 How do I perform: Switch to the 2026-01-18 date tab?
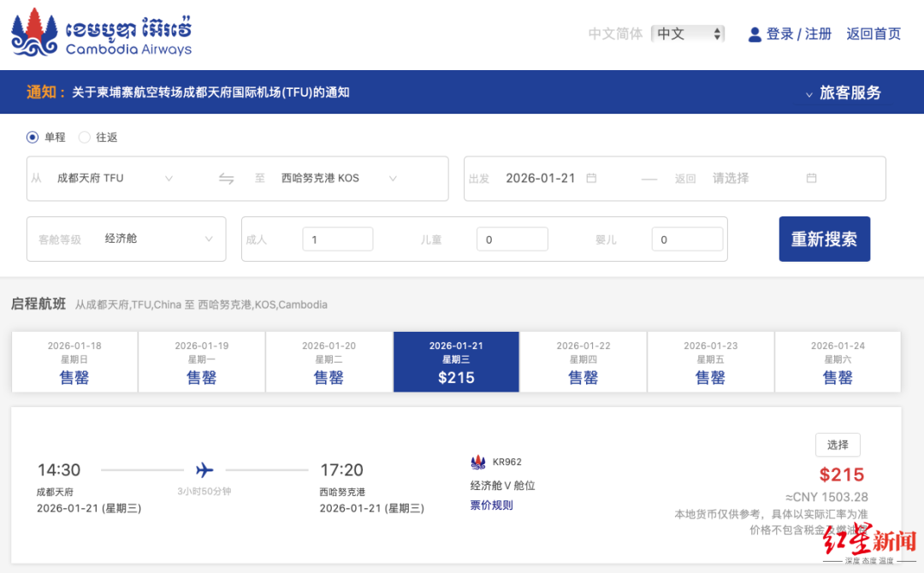(x=74, y=361)
